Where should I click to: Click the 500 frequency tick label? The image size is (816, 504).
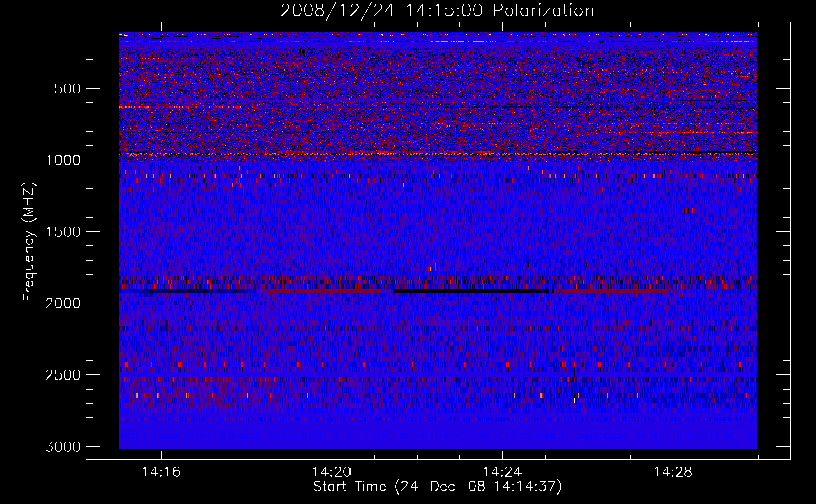tap(68, 89)
